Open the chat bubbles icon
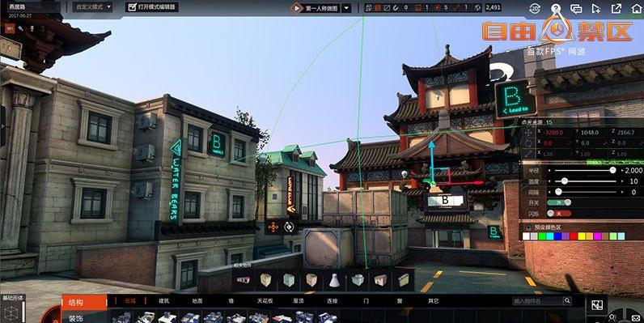 576,8
